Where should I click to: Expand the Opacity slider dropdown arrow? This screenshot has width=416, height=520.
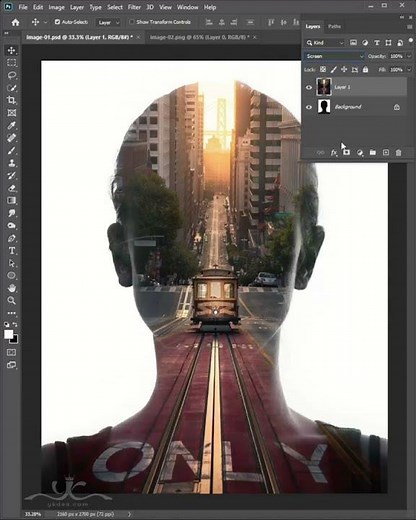pyautogui.click(x=409, y=56)
